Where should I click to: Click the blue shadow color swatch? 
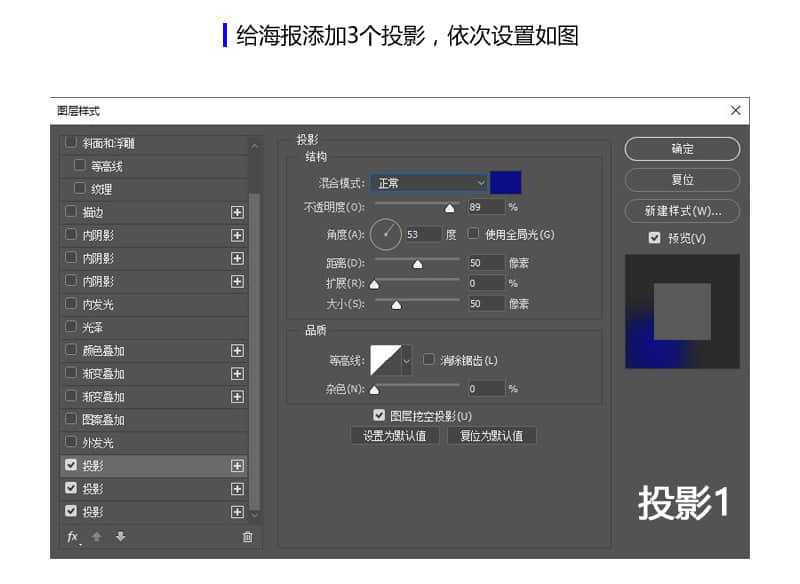505,182
